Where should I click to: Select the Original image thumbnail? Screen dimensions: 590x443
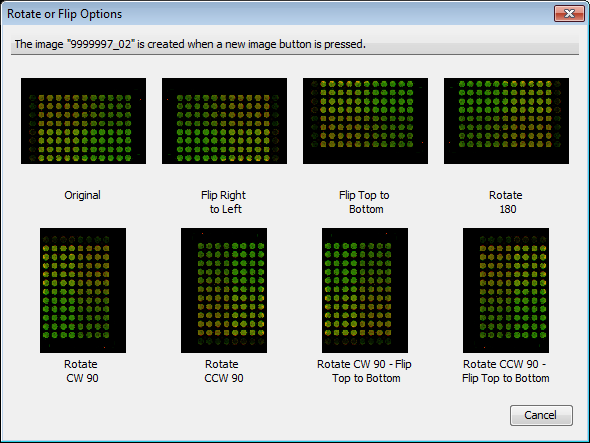click(x=83, y=121)
